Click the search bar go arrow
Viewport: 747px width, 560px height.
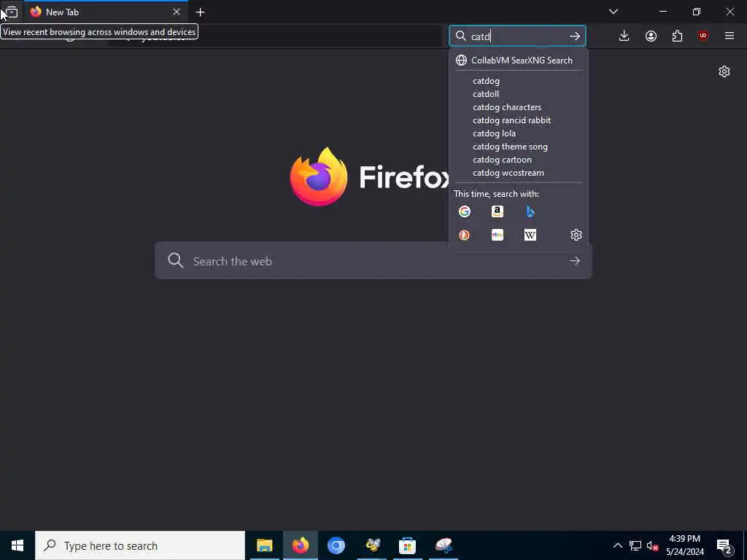pos(575,36)
